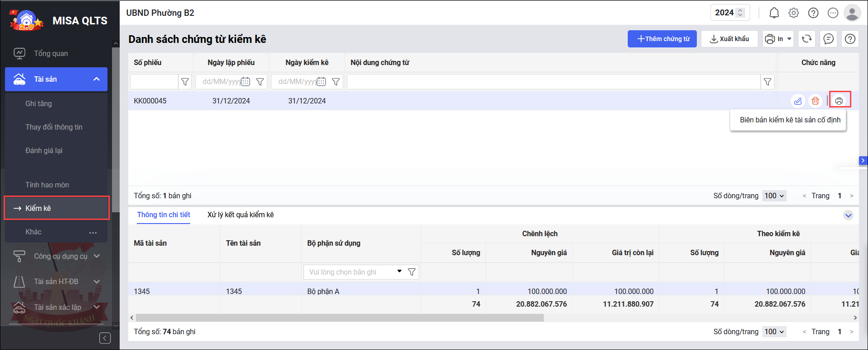Viewport: 868px width, 350px height.
Task: Open calendar picker for Ngày lập phiếu
Action: point(245,82)
